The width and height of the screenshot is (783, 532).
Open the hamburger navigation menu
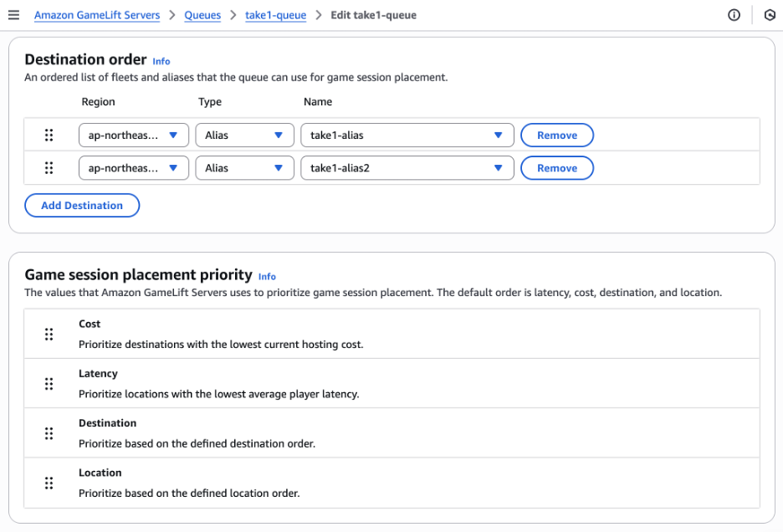click(x=13, y=15)
